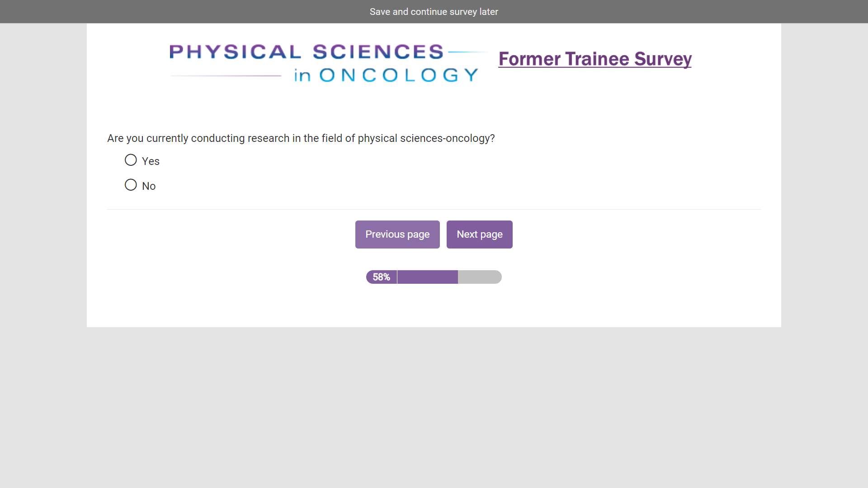Go to the Previous page
This screenshot has height=488, width=868.
coord(397,235)
